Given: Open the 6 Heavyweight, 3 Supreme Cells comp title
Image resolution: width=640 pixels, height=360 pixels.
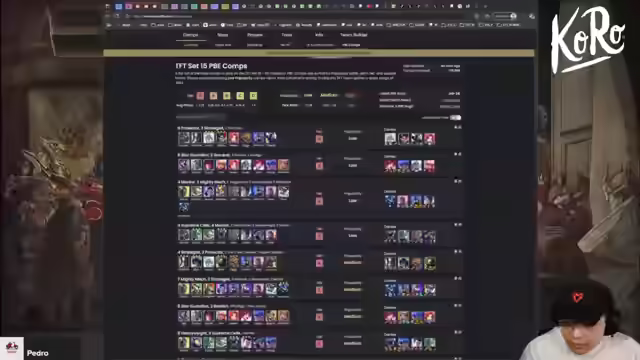Looking at the screenshot, I should tap(209, 333).
